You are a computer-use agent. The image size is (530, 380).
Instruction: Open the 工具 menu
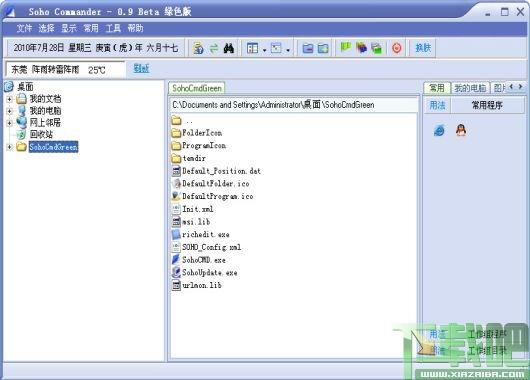113,28
